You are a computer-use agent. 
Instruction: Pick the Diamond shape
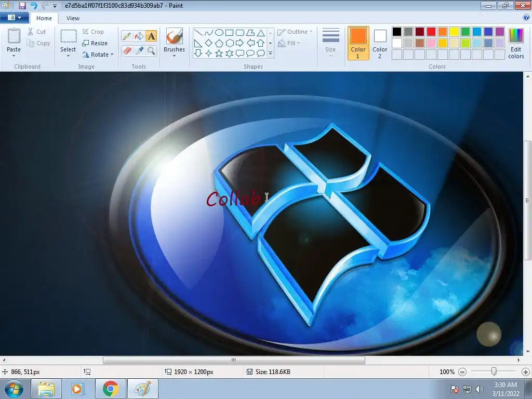click(x=209, y=43)
